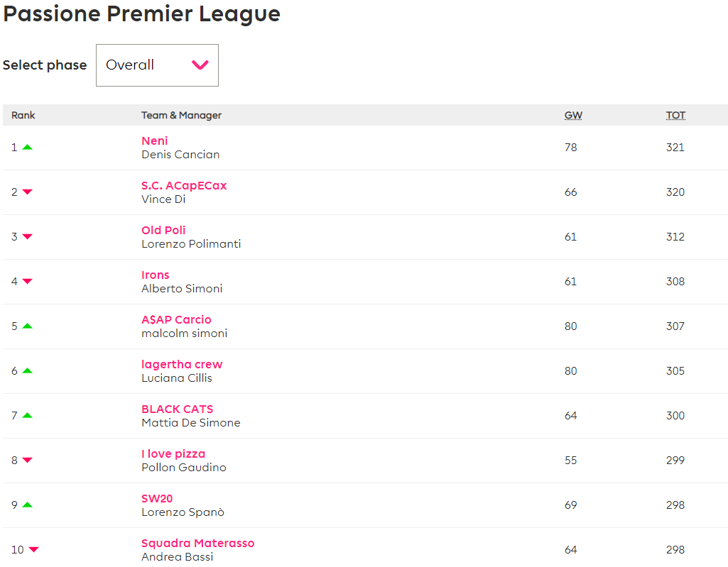This screenshot has height=567, width=728.
Task: Open the Irons team link
Action: [156, 275]
